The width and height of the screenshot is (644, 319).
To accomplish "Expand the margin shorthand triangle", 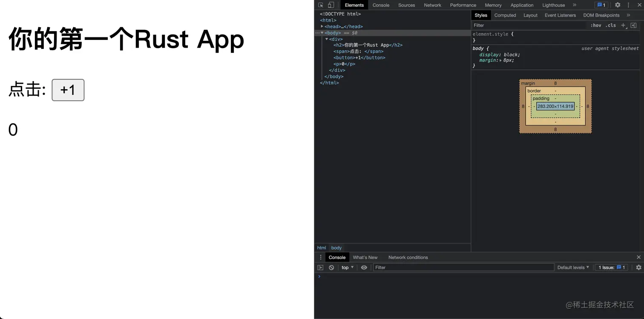I will tap(500, 60).
